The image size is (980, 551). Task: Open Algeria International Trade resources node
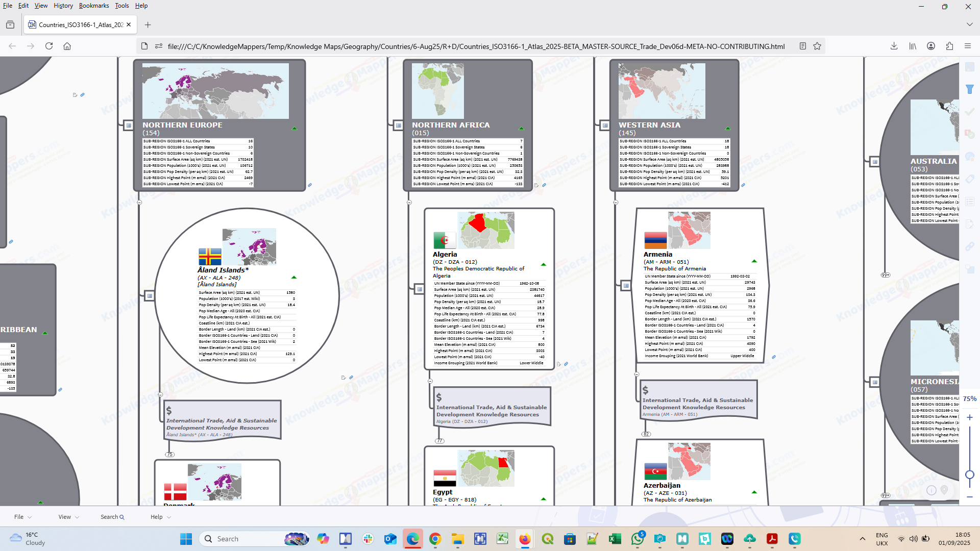[491, 411]
